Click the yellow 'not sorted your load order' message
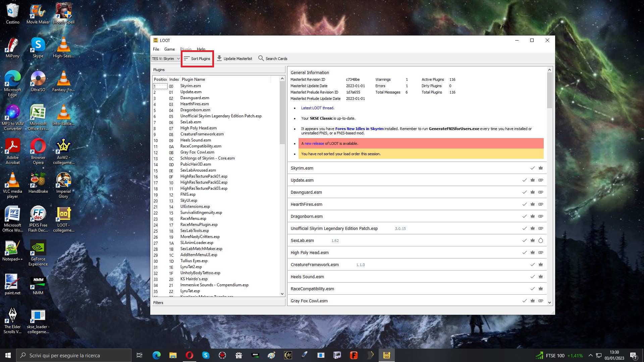This screenshot has width=644, height=362. (421, 154)
